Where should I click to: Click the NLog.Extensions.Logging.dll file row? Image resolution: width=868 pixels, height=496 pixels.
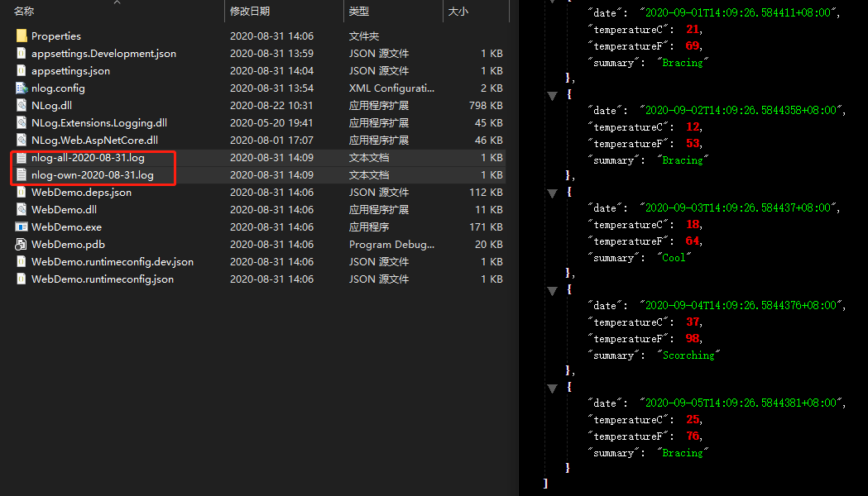click(x=98, y=122)
